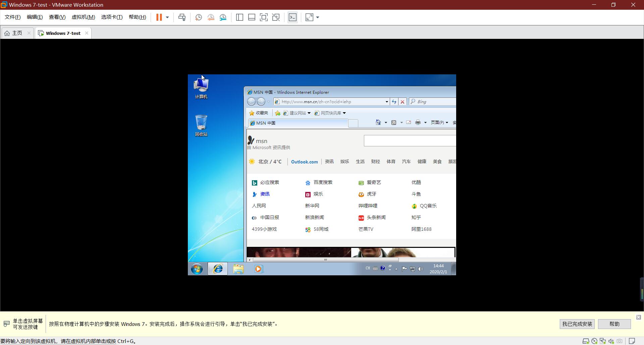Image resolution: width=644 pixels, height=345 pixels.
Task: Click the CD/DVD drive status icon
Action: point(594,341)
